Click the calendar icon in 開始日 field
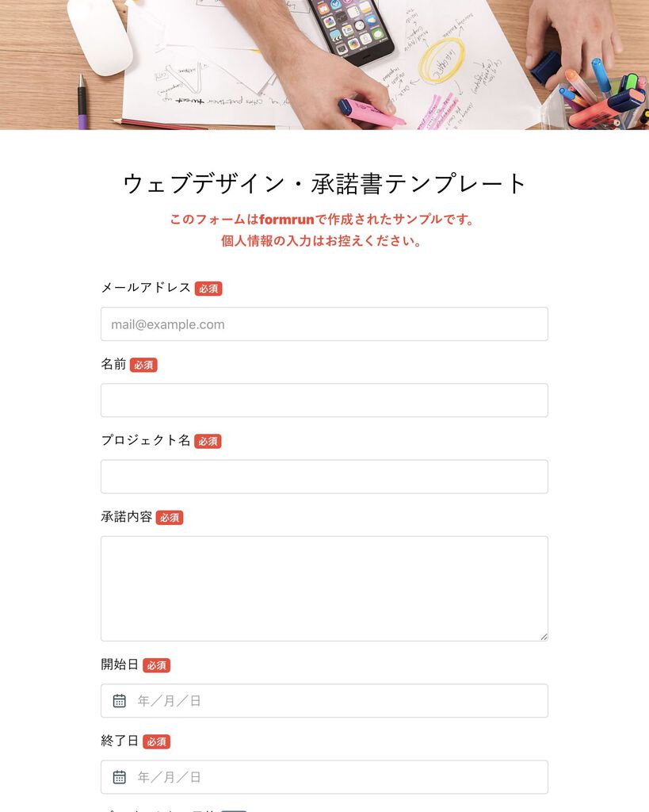Viewport: 649px width, 812px height. [x=119, y=701]
